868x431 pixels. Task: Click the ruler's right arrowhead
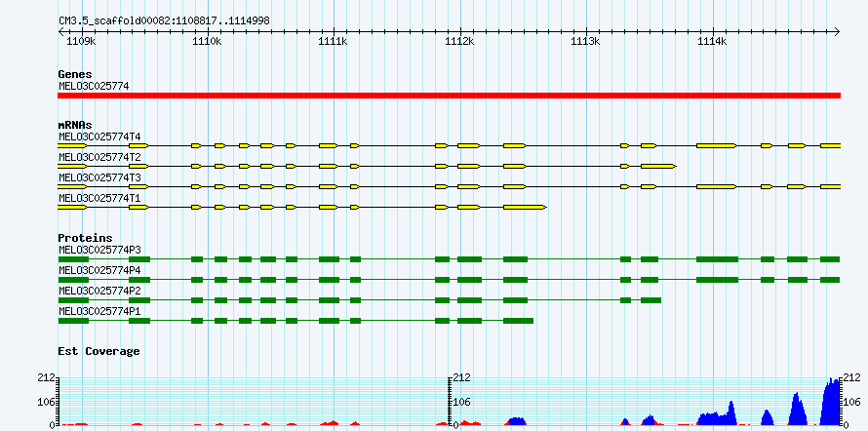click(x=837, y=31)
